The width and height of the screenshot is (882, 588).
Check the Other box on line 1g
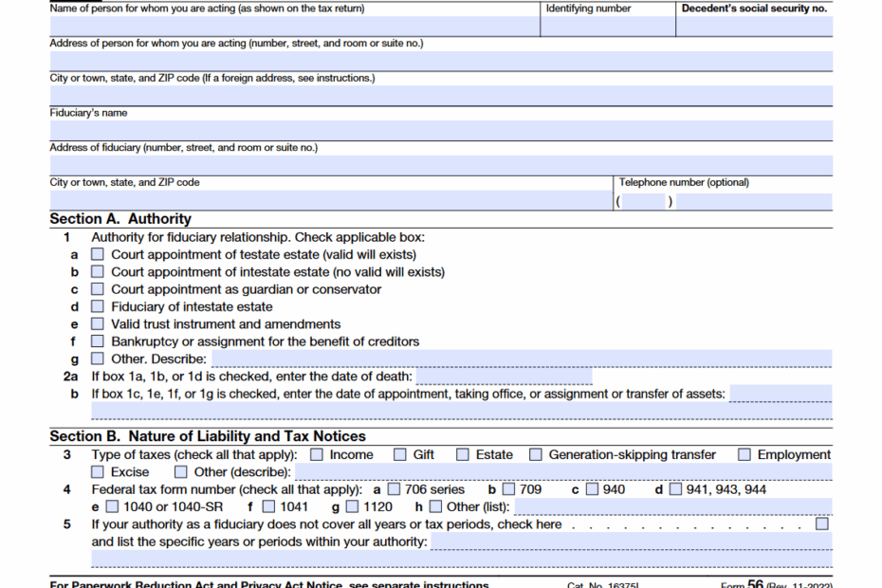coord(97,358)
